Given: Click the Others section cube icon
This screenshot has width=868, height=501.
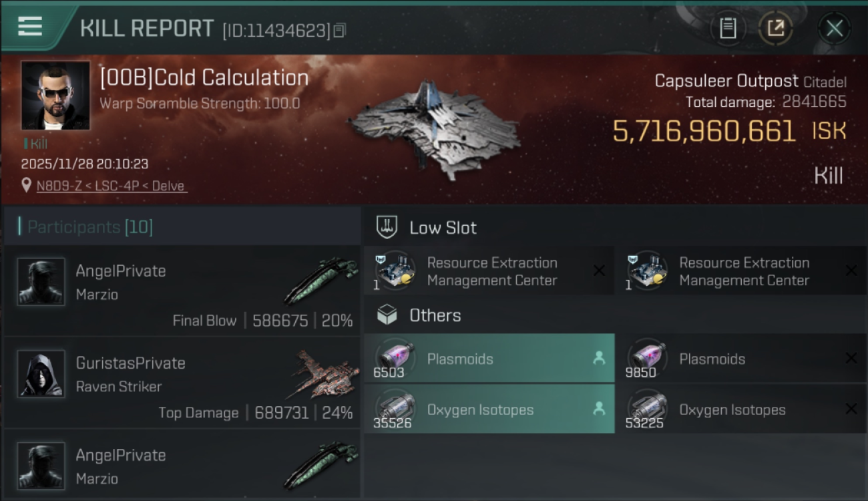Looking at the screenshot, I should pos(387,315).
